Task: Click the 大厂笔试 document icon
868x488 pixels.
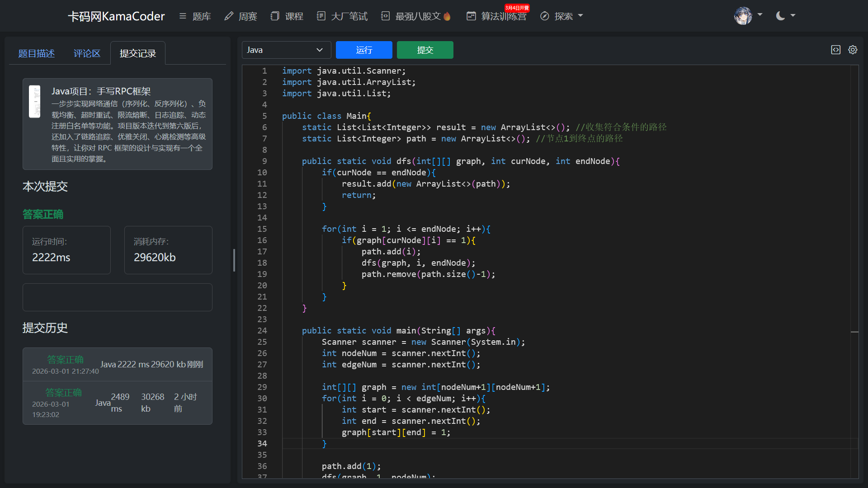Action: [x=321, y=16]
